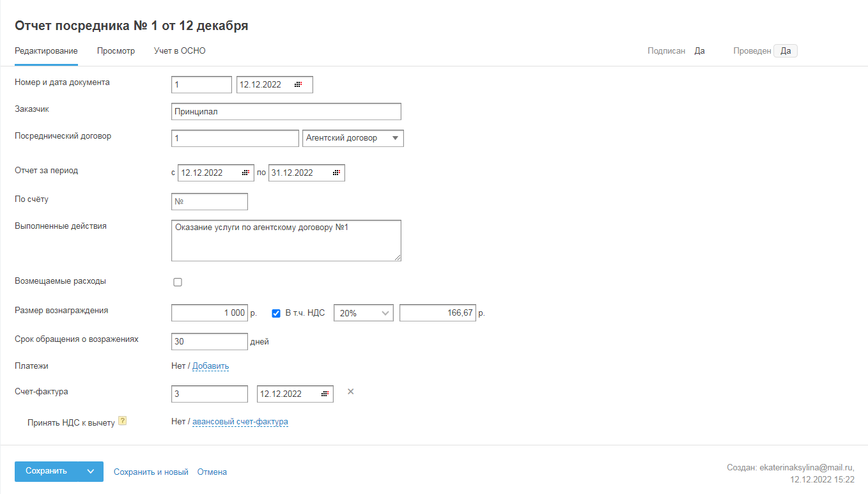
Task: Open calendar for period end date
Action: pos(336,173)
